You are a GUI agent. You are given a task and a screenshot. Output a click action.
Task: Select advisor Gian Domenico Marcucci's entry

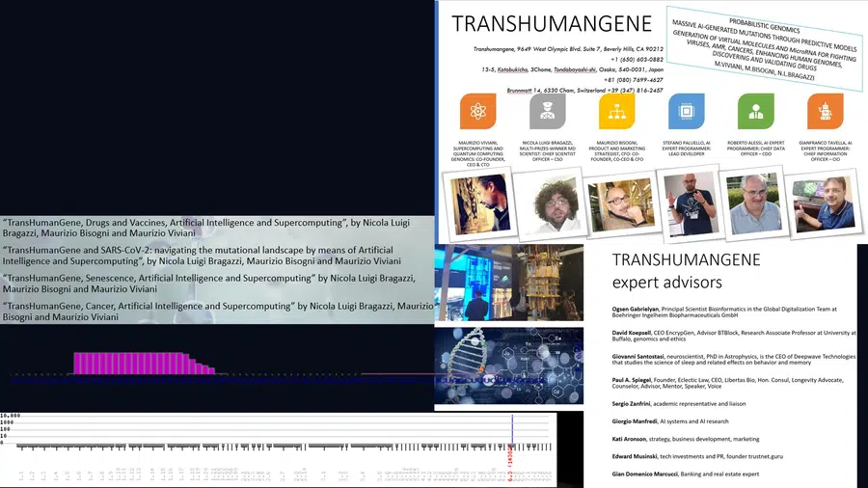point(686,474)
